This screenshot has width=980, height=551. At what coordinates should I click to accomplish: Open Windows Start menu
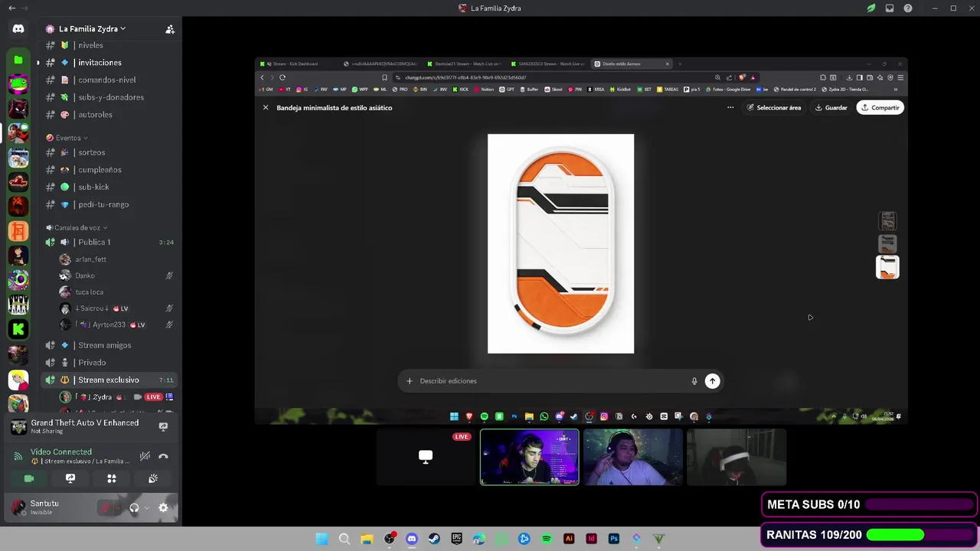pos(322,539)
